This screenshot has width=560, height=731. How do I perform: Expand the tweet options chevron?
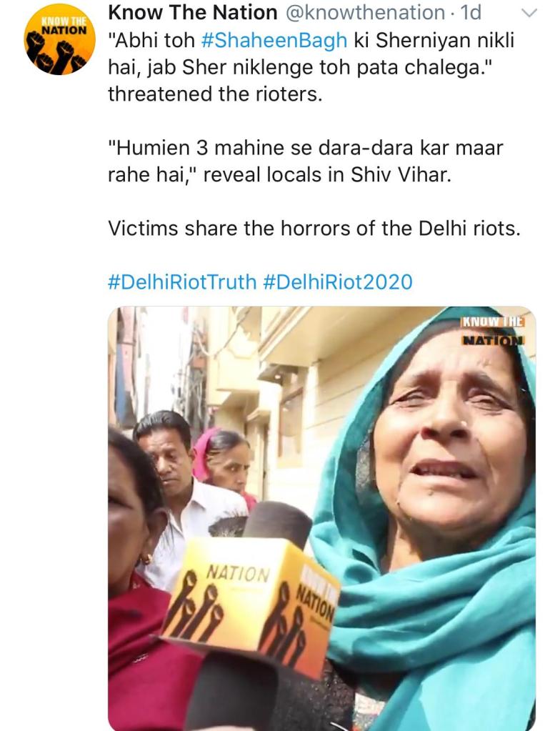tap(528, 13)
